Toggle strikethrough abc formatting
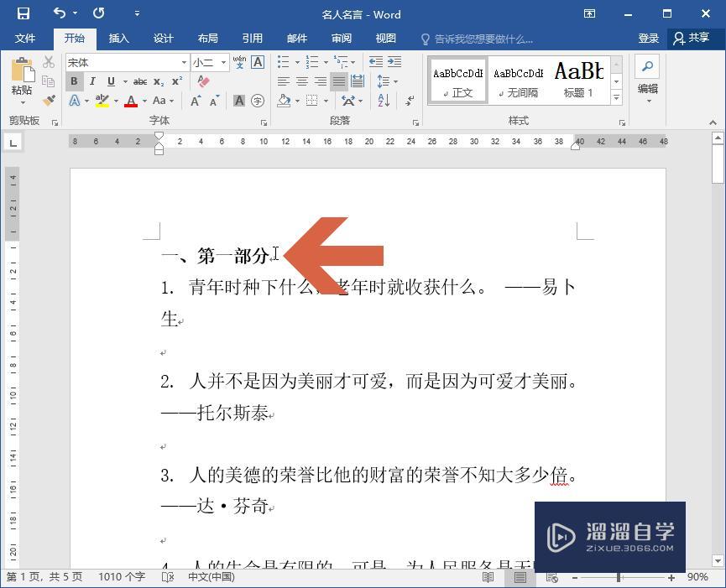This screenshot has width=726, height=588. [140, 82]
